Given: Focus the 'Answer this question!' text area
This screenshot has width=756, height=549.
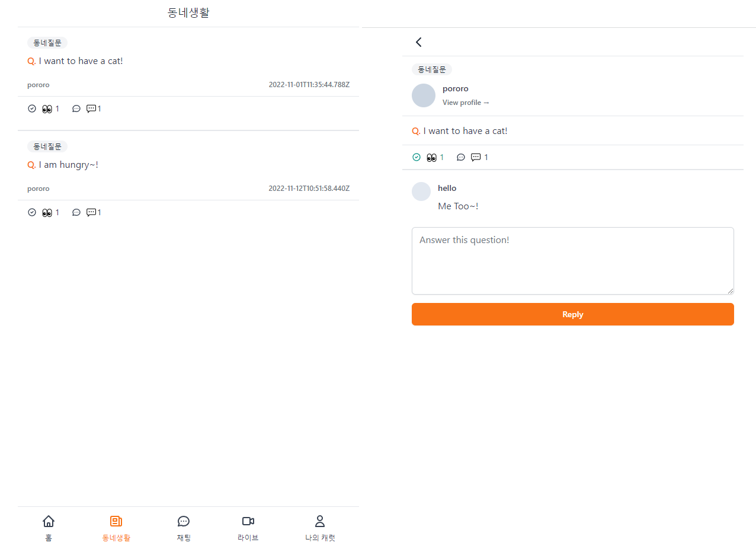Looking at the screenshot, I should tap(573, 261).
